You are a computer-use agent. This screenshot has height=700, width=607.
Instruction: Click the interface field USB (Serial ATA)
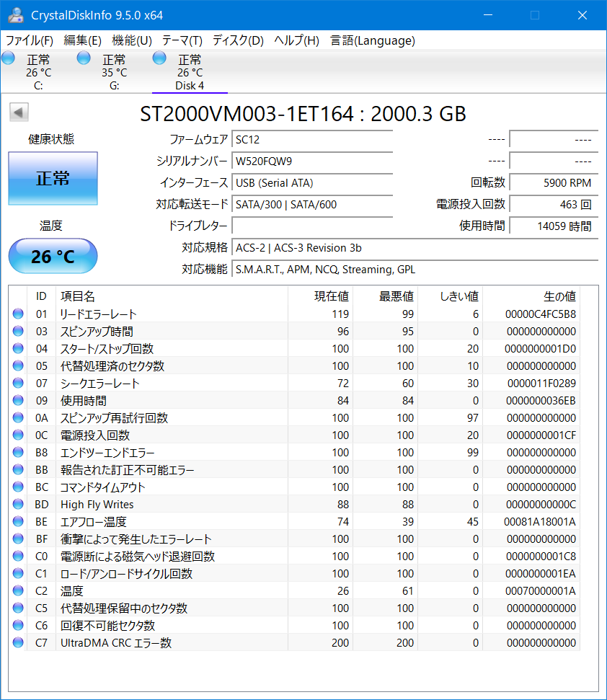pos(312,183)
